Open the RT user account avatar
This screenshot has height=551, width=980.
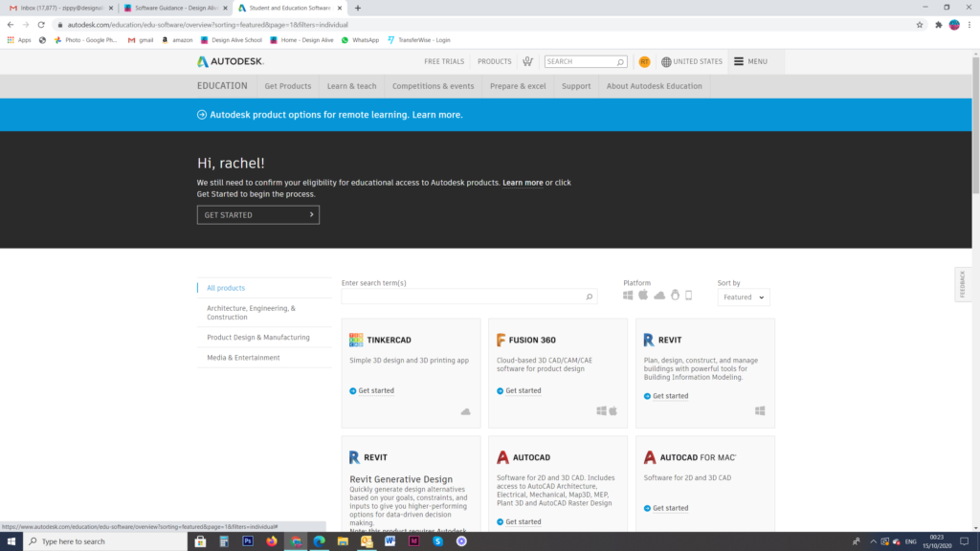(644, 62)
